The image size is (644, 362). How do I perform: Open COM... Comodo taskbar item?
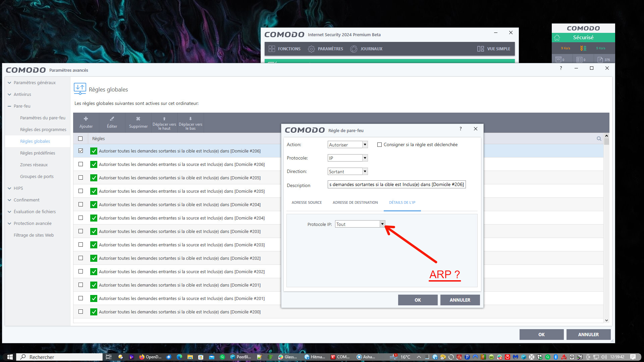point(340,357)
